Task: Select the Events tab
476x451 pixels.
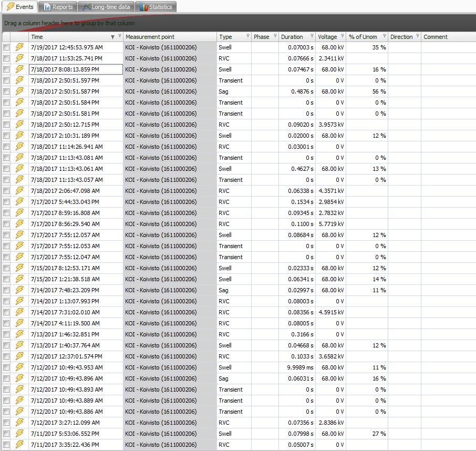Action: [20, 7]
